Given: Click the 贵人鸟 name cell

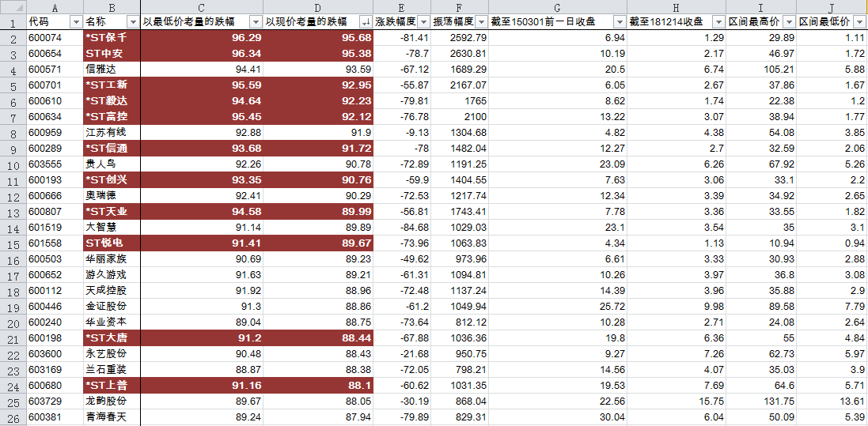Looking at the screenshot, I should tap(112, 164).
